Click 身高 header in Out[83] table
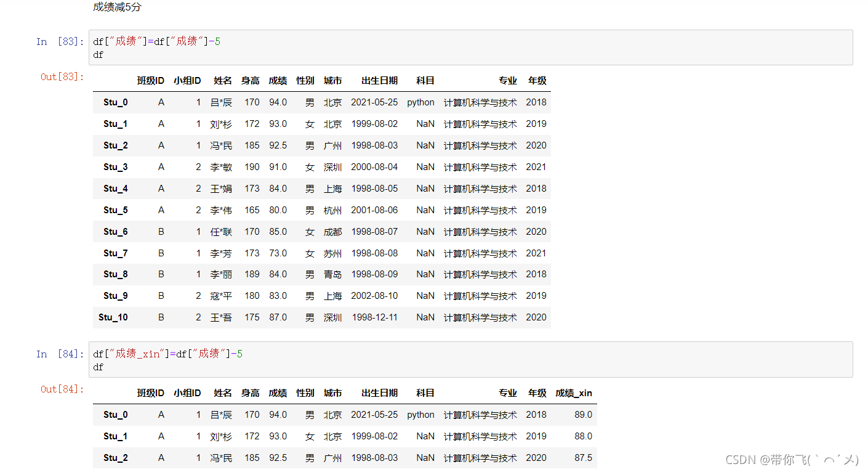This screenshot has height=472, width=868. click(251, 81)
